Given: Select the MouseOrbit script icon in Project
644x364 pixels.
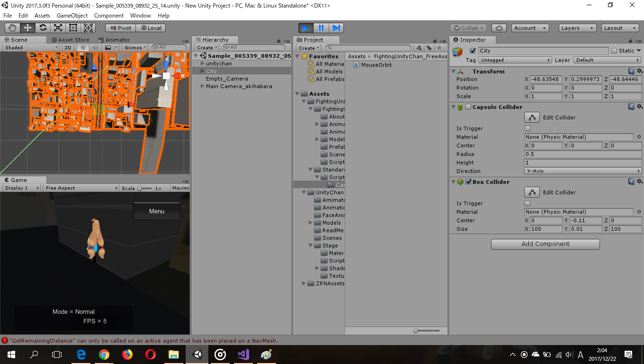Looking at the screenshot, I should click(x=356, y=64).
